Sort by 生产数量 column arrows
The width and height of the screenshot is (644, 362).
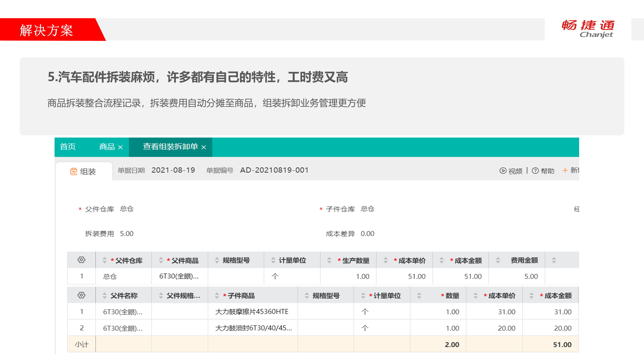[329, 260]
